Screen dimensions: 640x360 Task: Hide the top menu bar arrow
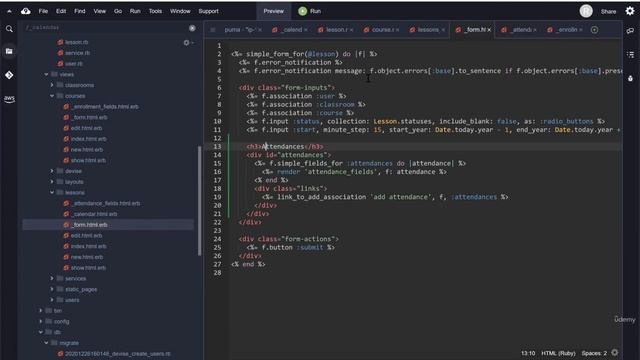pyautogui.click(x=9, y=11)
